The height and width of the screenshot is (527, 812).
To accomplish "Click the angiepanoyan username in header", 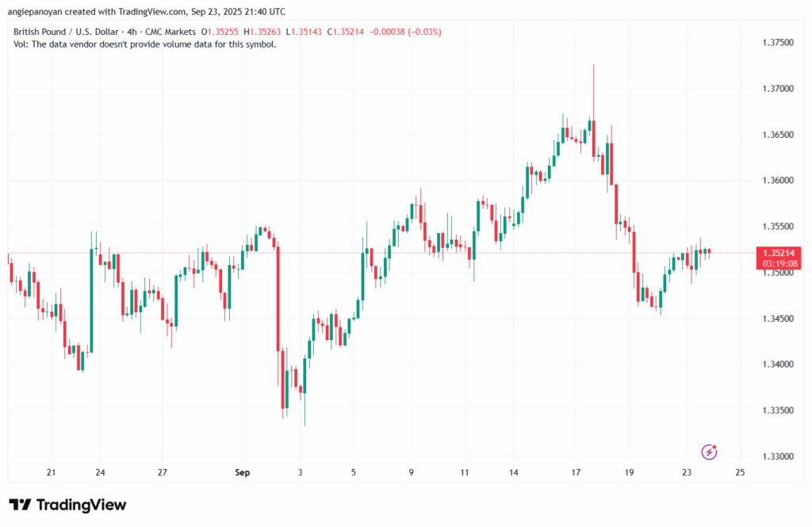I will pos(40,11).
